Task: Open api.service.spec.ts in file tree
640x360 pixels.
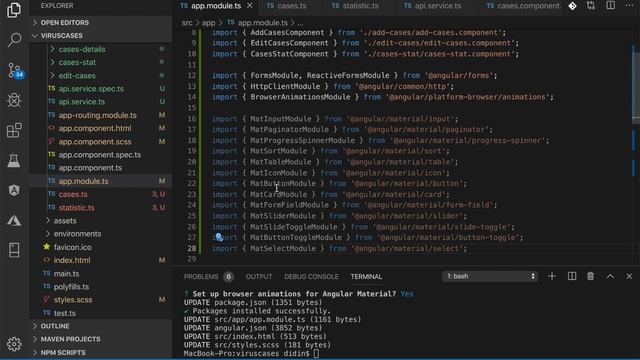Action: point(91,89)
